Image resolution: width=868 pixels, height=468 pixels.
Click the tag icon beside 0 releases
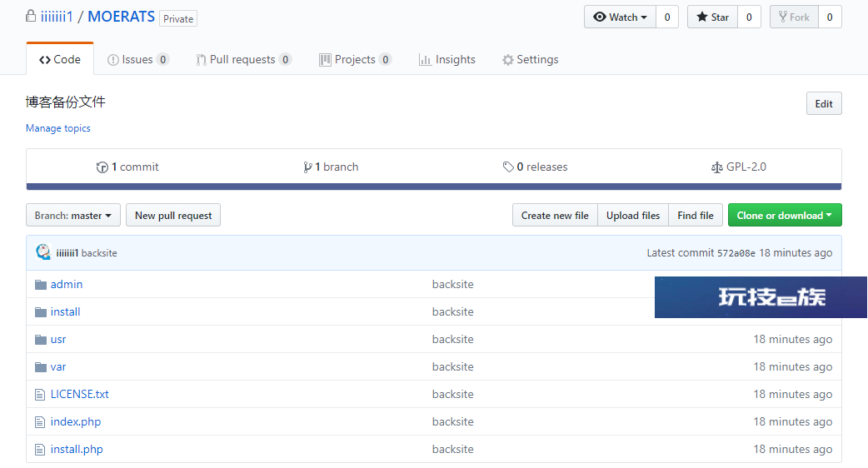coord(508,167)
